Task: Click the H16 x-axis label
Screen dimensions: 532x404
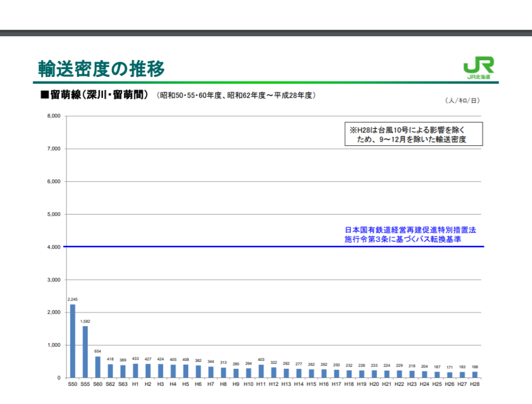Action: (324, 384)
